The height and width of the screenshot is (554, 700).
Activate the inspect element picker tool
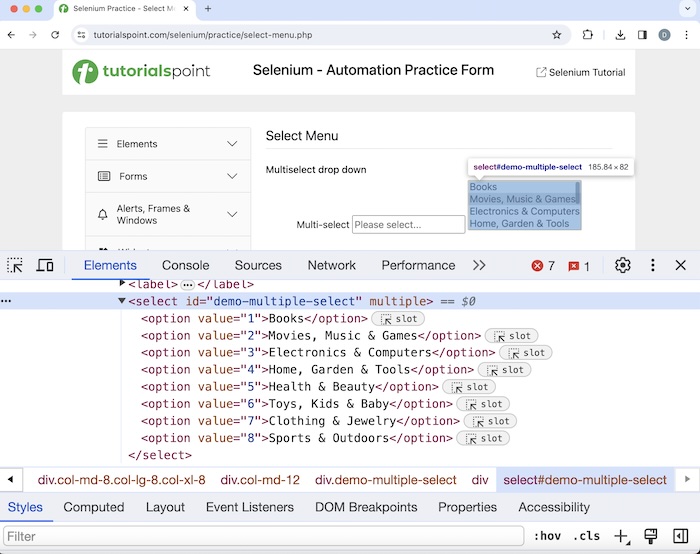(x=15, y=265)
